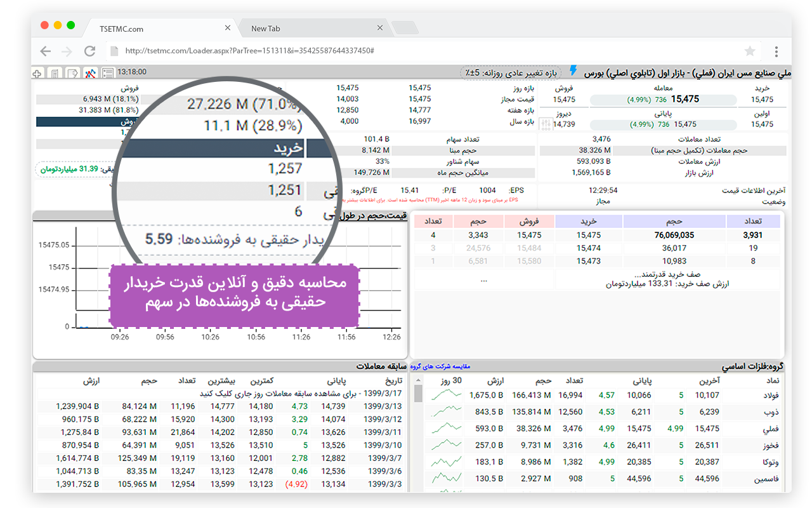Click the blue lightning bolt icon
This screenshot has height=508, width=812.
click(573, 70)
